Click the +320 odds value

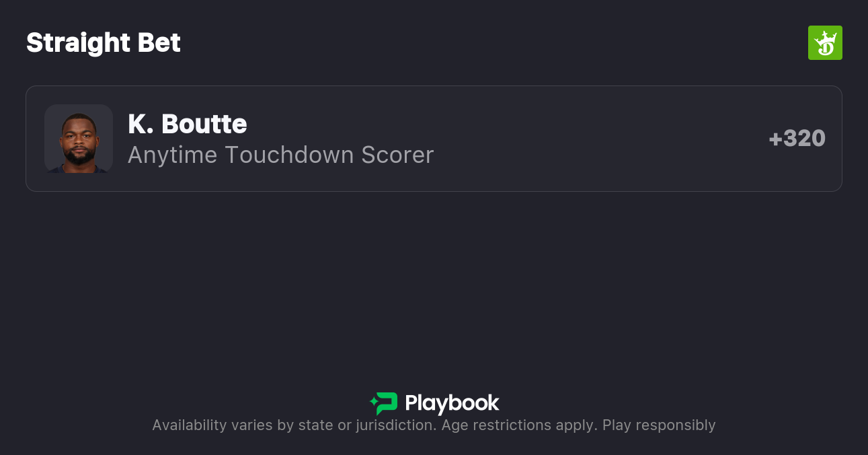point(797,139)
